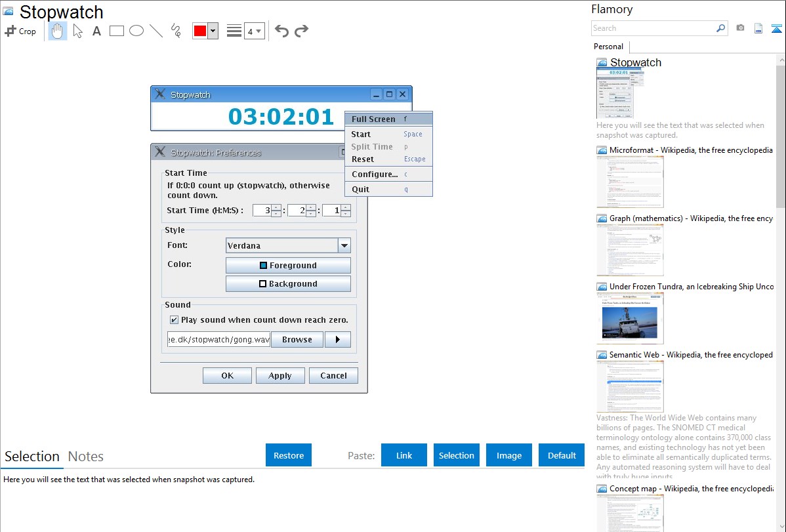
Task: Click the X icon in Stopwatch title bar
Action: 160,94
